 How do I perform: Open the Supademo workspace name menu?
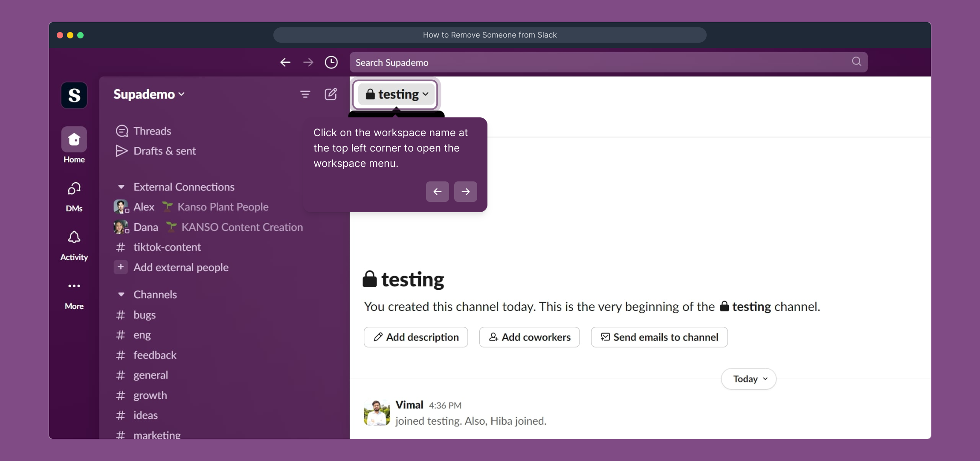(148, 94)
